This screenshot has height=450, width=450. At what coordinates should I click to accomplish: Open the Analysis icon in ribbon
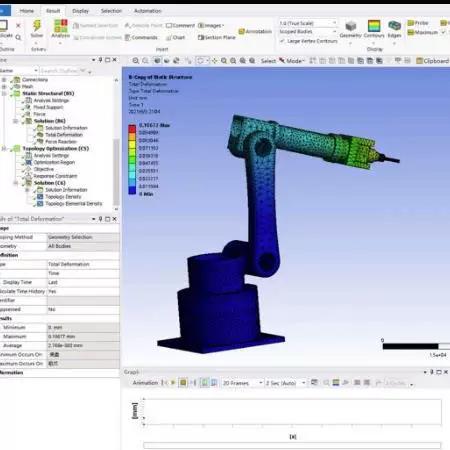(x=61, y=26)
